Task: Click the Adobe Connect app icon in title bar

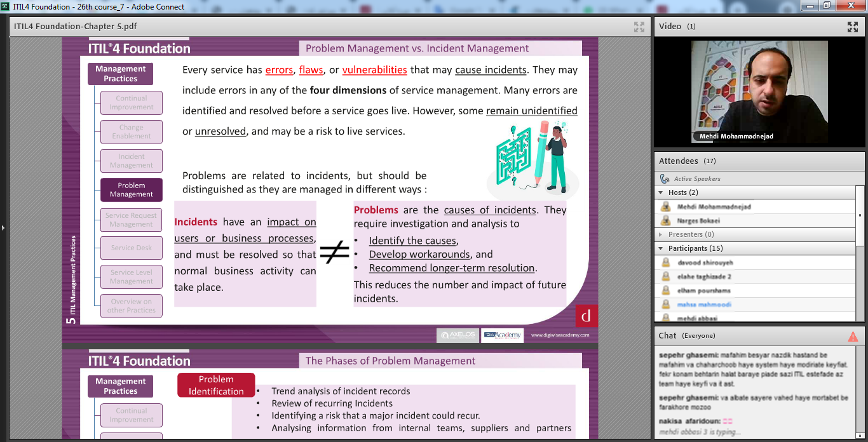Action: [x=6, y=6]
